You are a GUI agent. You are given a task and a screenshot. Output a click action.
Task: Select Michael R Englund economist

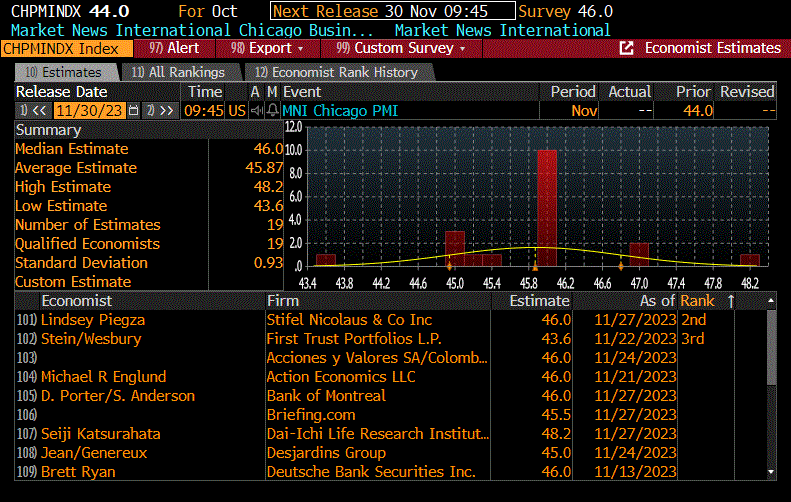pyautogui.click(x=103, y=377)
